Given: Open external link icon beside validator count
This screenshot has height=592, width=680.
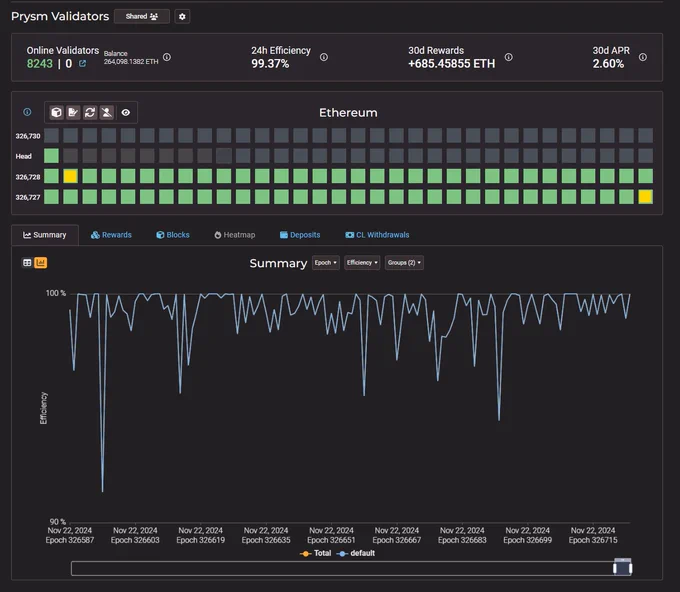Looking at the screenshot, I should 82,64.
